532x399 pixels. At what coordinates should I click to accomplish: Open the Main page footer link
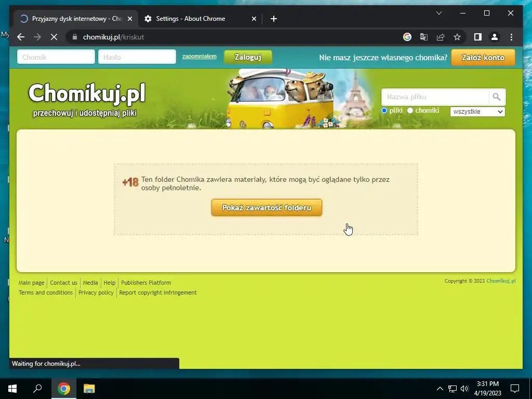pyautogui.click(x=32, y=283)
